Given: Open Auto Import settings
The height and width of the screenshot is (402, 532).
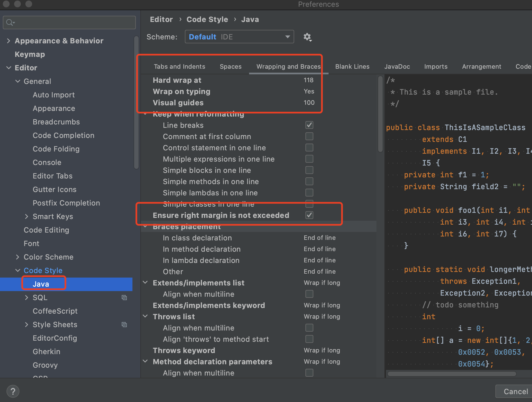Looking at the screenshot, I should pyautogui.click(x=54, y=95).
